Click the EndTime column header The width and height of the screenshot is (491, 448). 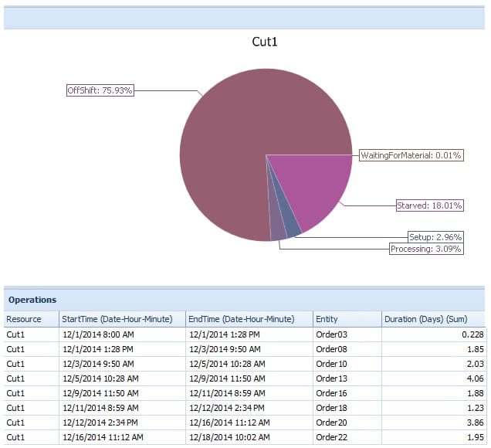[242, 319]
